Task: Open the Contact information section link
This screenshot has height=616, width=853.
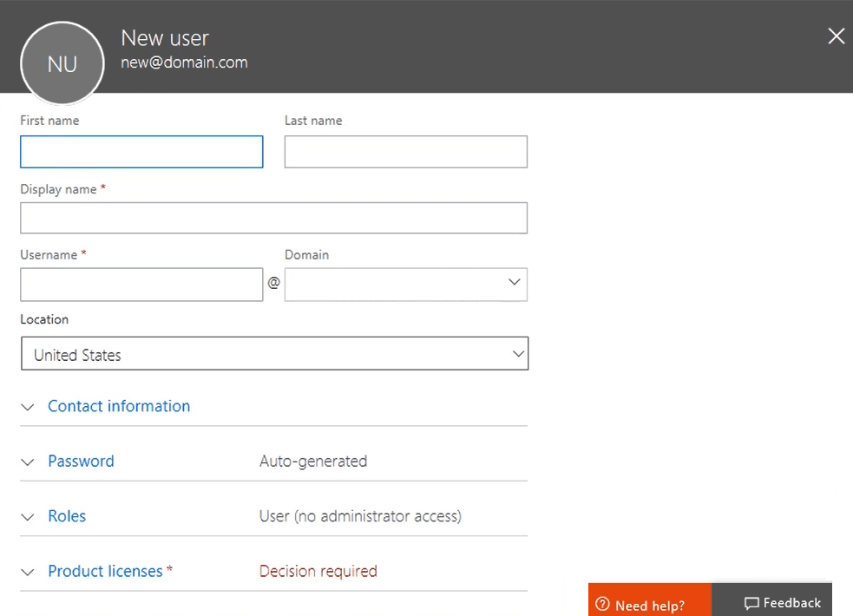Action: click(119, 406)
